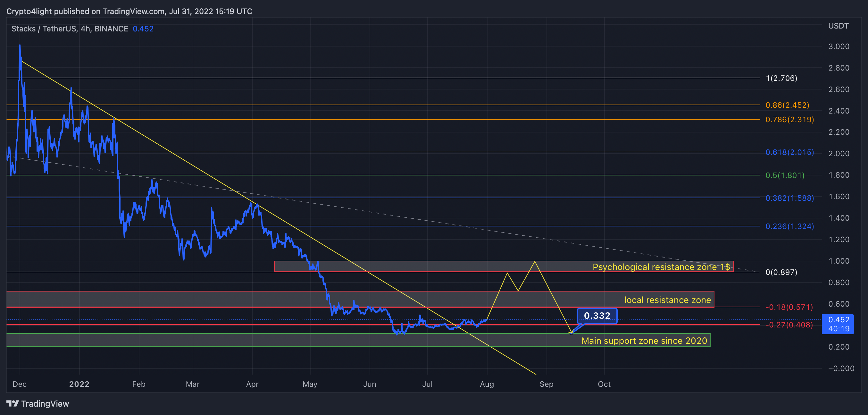This screenshot has width=868, height=415.
Task: Click the Aug label on time axis
Action: [x=487, y=384]
